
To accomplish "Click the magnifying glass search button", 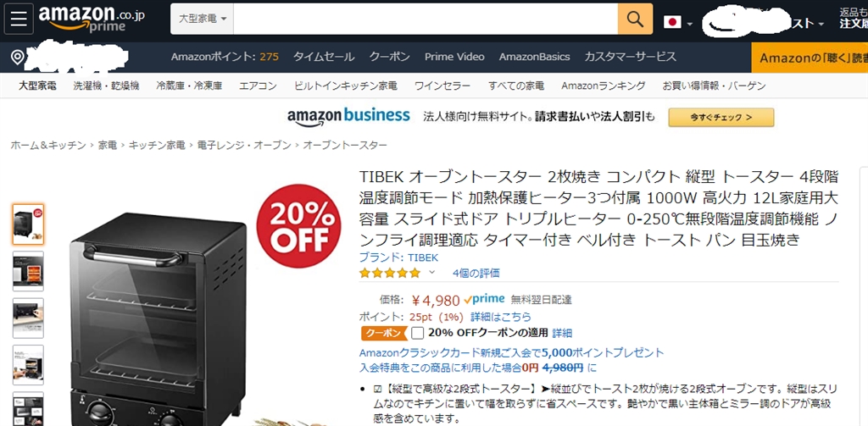I will [635, 19].
